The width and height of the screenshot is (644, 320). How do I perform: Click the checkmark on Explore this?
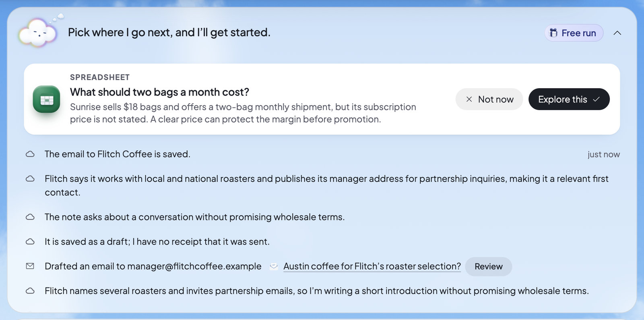(597, 99)
